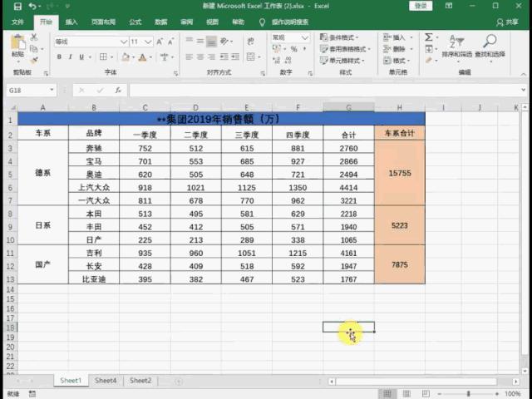This screenshot has width=532, height=399.
Task: Select Normal view in status bar
Action: point(387,393)
